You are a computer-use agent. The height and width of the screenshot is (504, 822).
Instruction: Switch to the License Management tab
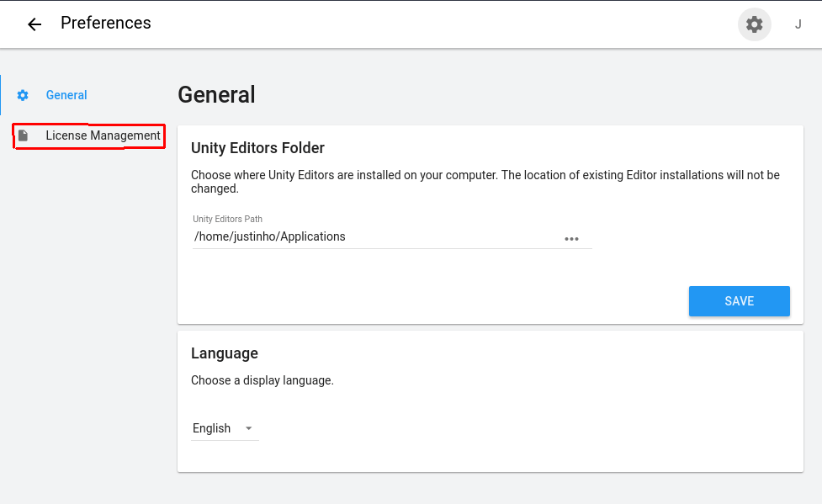[x=103, y=135]
